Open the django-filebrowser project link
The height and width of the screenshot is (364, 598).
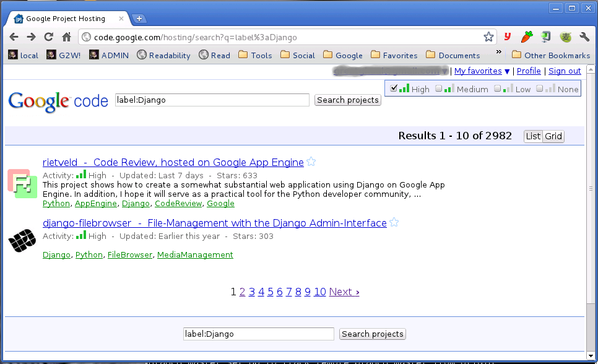click(215, 223)
